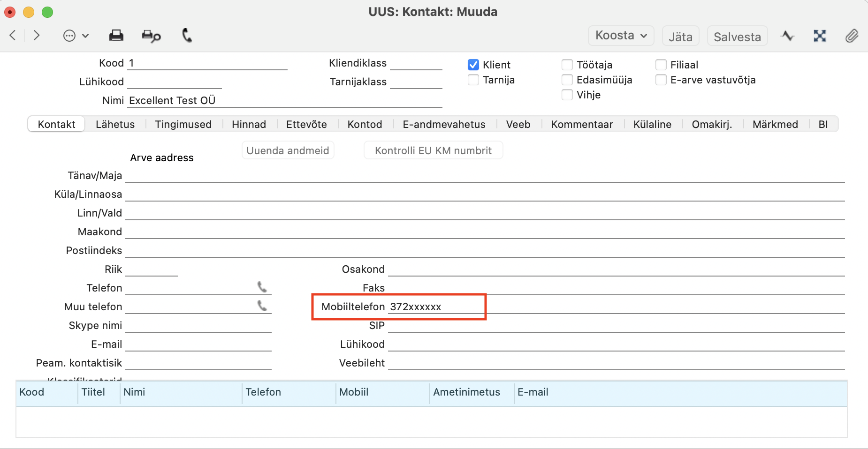Click the Linn/Vald field
868x449 pixels.
[x=485, y=213]
